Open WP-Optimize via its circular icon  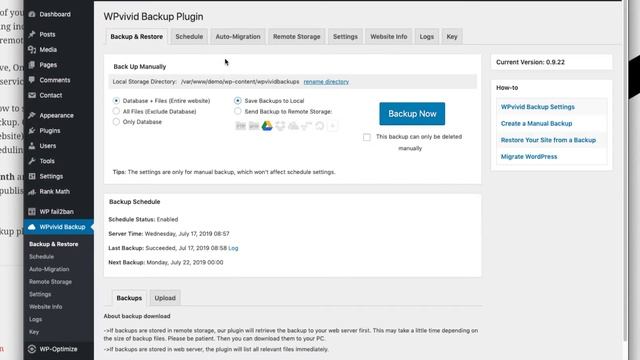click(x=32, y=349)
